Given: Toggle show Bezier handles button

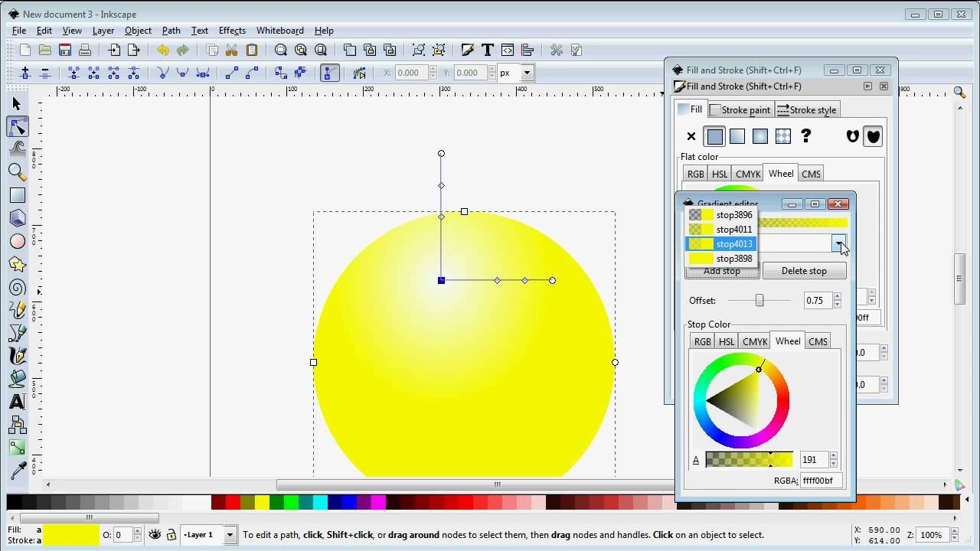Looking at the screenshot, I should (330, 73).
